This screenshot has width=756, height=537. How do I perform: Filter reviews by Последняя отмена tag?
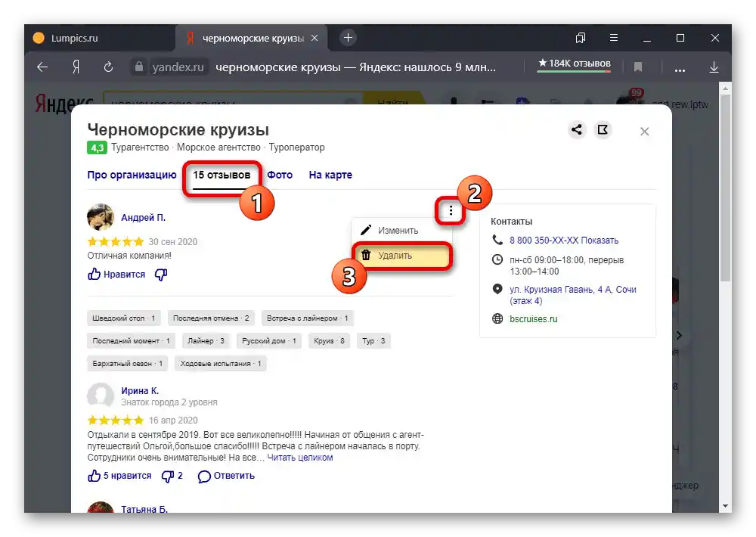(x=211, y=318)
